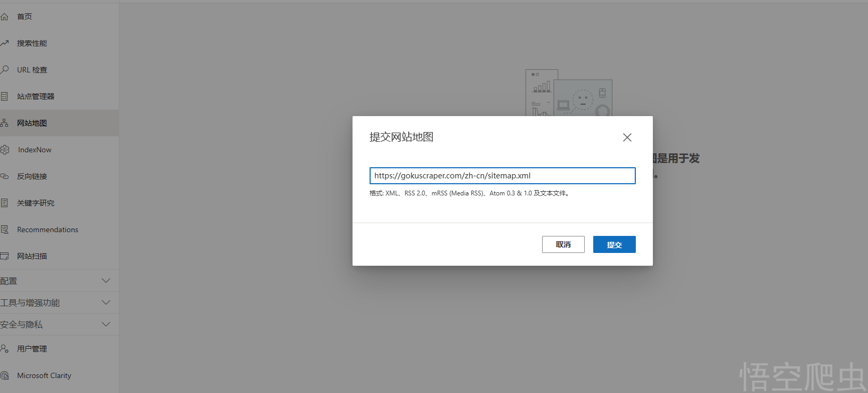Click the format hint text 格式: XML、RSS 2.0
The image size is (868, 393).
tap(469, 193)
